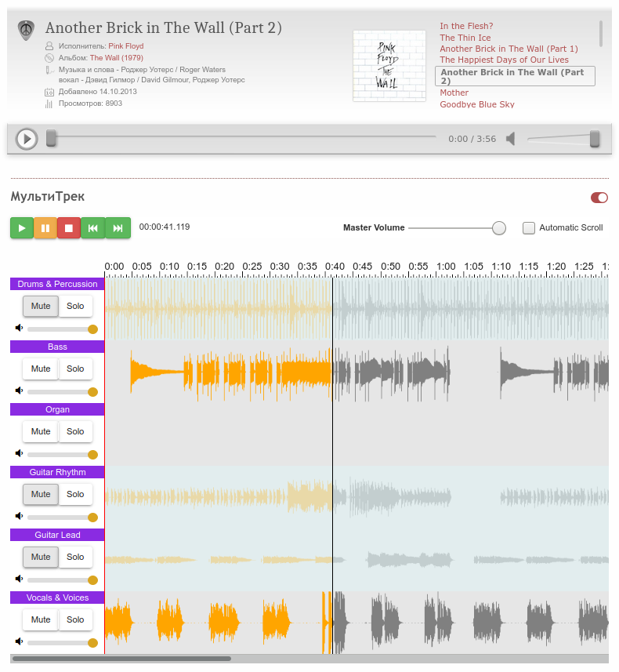Click the Organ track volume speaker icon
Image resolution: width=619 pixels, height=672 pixels.
tap(19, 453)
